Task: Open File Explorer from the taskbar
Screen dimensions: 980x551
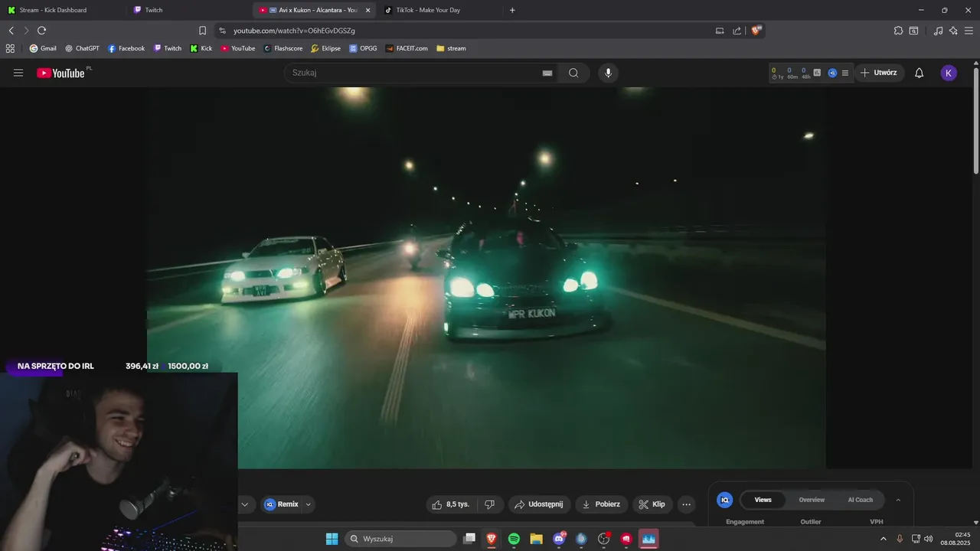Action: 536,539
